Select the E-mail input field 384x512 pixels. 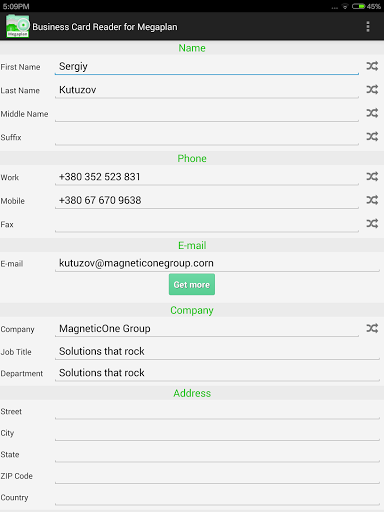217,263
